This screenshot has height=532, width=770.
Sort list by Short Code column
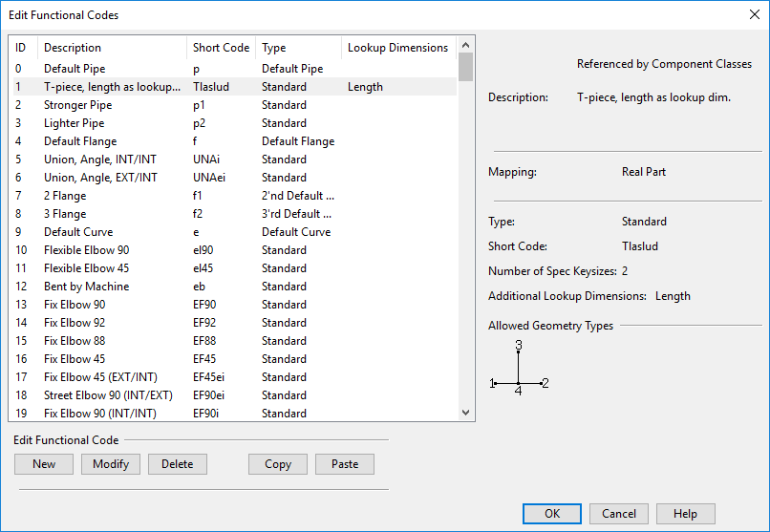click(x=221, y=48)
